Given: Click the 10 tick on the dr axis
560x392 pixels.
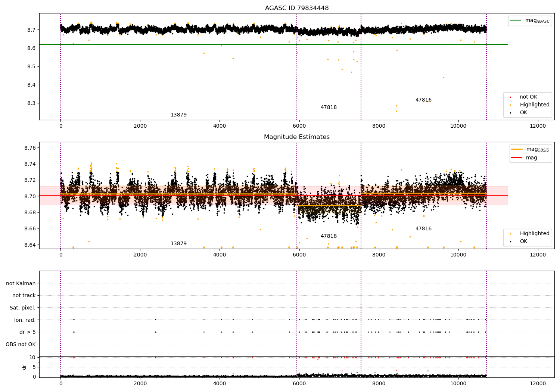Looking at the screenshot, I should point(32,357).
